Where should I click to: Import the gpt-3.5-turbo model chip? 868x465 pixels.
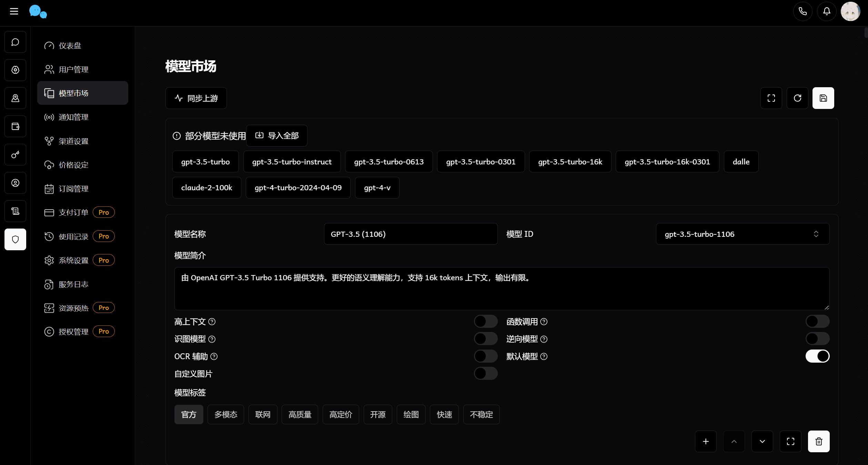[205, 162]
